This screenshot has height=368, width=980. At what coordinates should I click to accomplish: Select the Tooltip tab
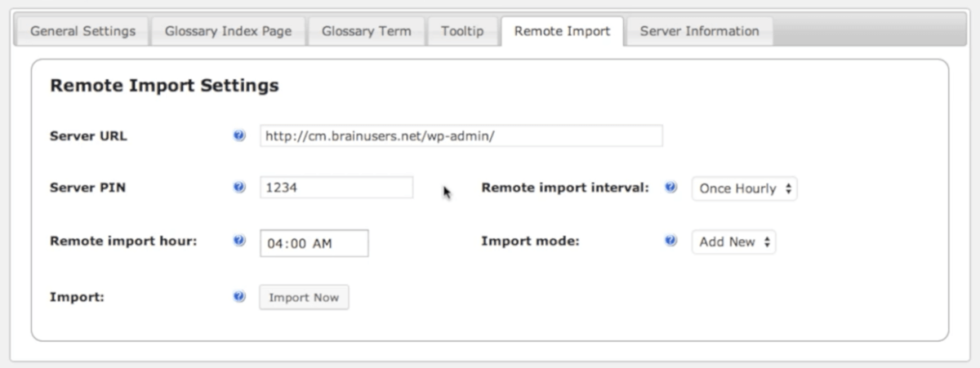pos(462,31)
